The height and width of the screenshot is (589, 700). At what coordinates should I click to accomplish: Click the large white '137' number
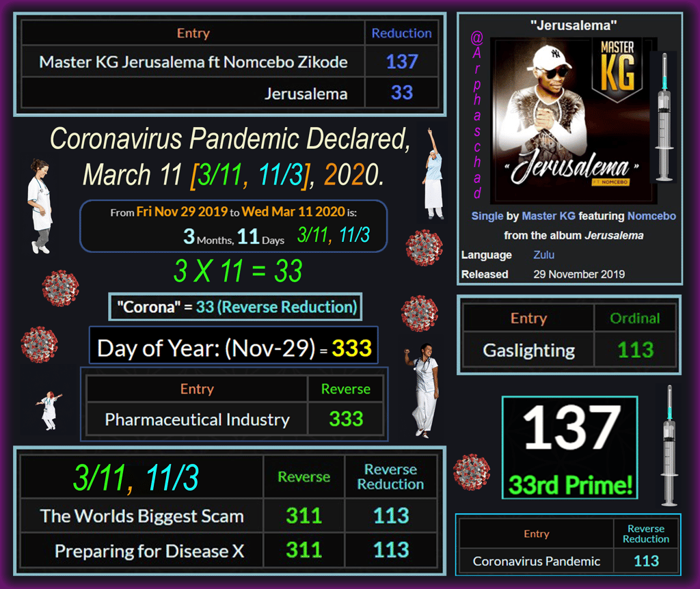coord(571,428)
